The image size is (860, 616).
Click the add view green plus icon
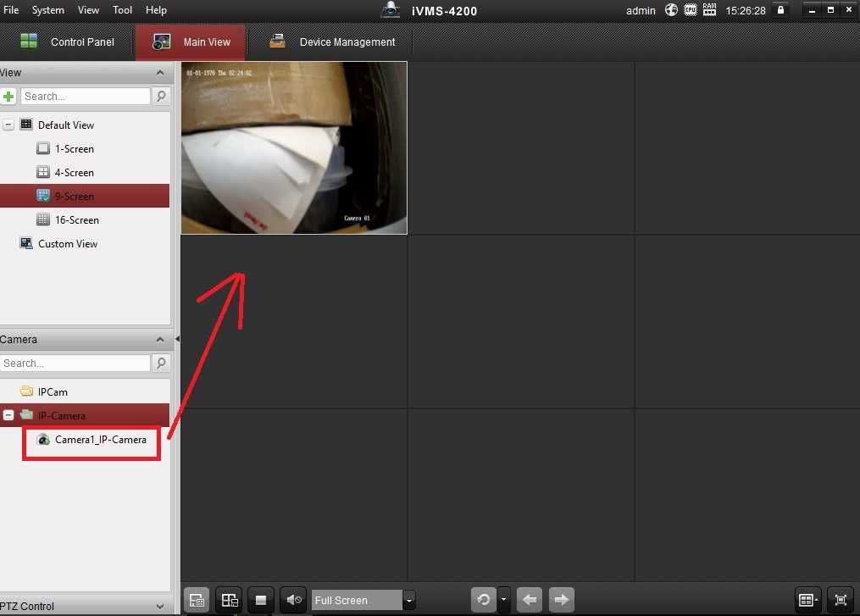8,97
